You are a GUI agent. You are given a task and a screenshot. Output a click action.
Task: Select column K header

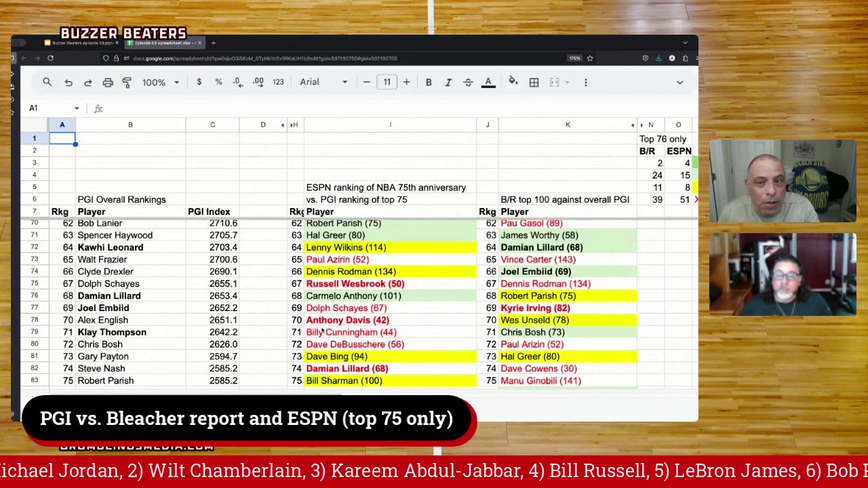568,125
